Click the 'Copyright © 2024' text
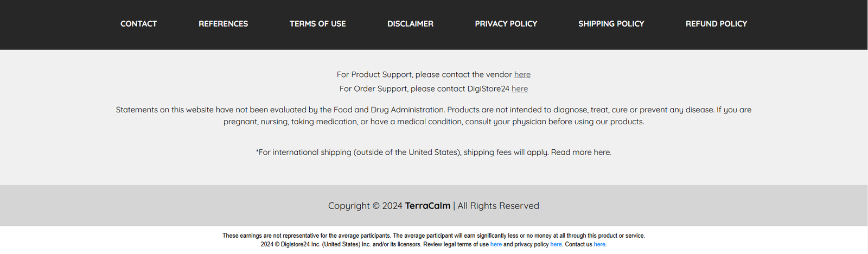 [x=365, y=206]
